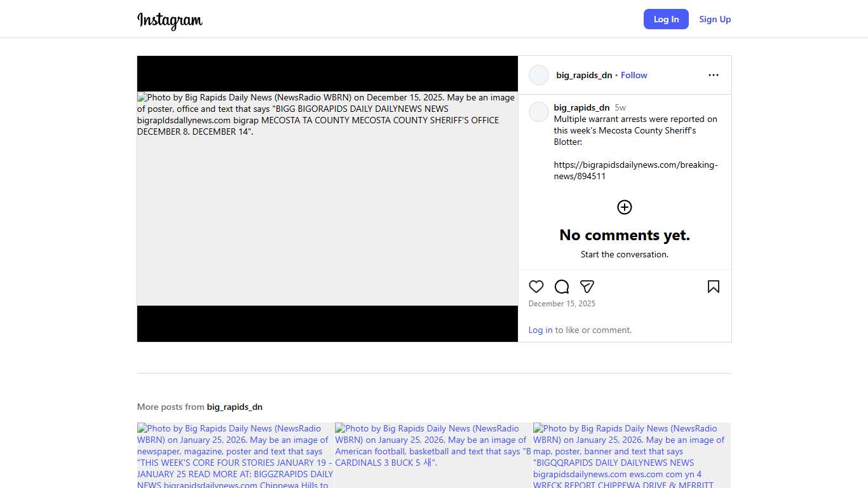Open big_rapids_dn link in More posts heading
The width and height of the screenshot is (868, 488).
(x=234, y=407)
